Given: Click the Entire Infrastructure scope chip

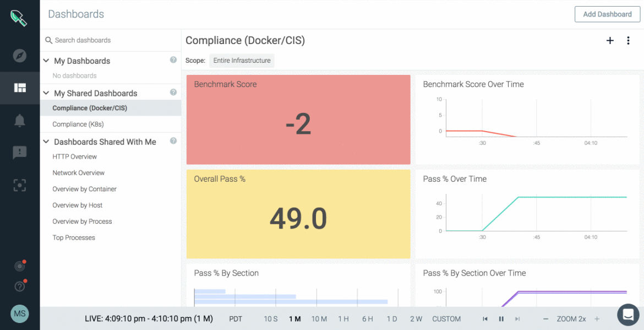Looking at the screenshot, I should click(242, 61).
